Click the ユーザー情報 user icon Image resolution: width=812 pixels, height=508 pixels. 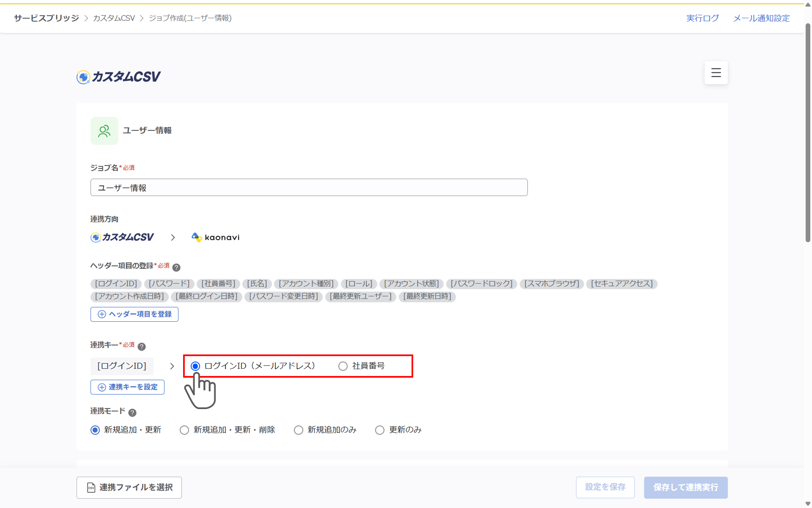tap(104, 131)
